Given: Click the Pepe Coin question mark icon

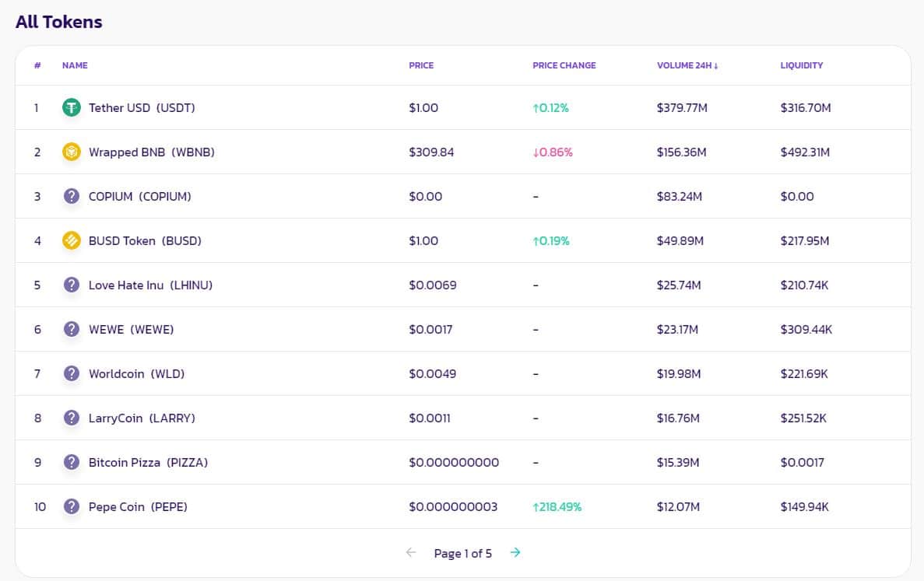Looking at the screenshot, I should tap(72, 507).
